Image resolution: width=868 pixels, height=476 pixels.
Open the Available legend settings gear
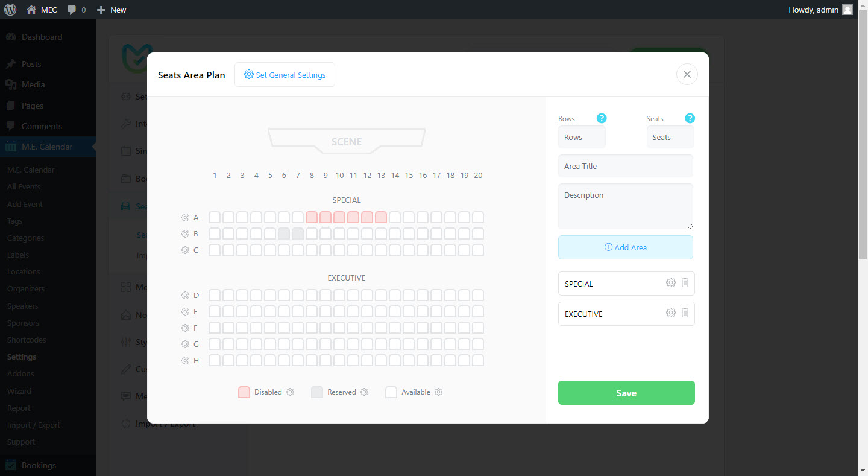pos(438,392)
